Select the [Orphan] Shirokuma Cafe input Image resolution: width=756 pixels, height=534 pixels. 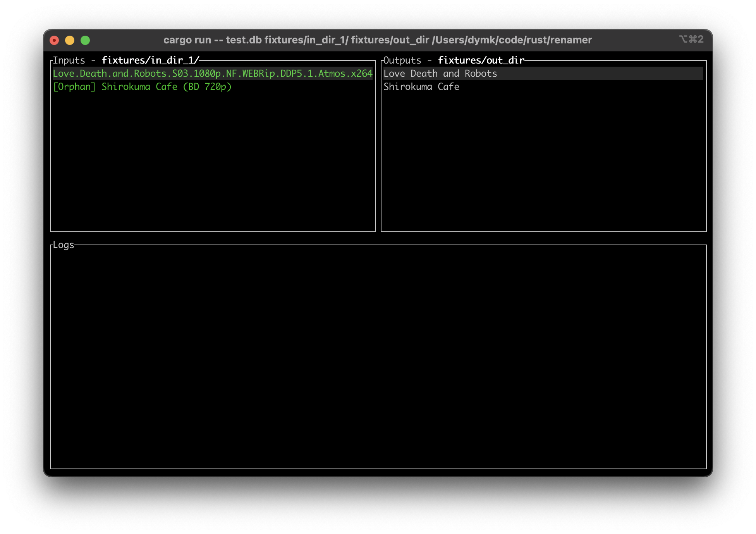click(x=142, y=87)
